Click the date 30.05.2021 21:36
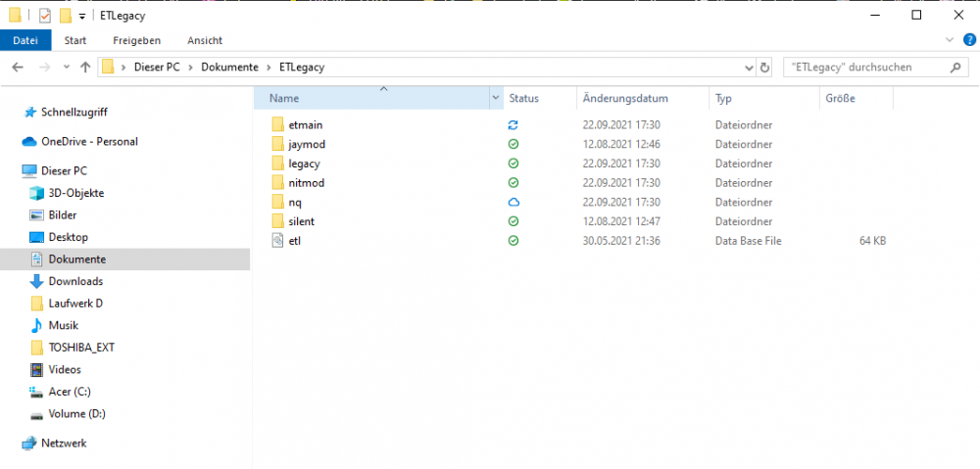Screen dimensions: 980x469 click(621, 241)
